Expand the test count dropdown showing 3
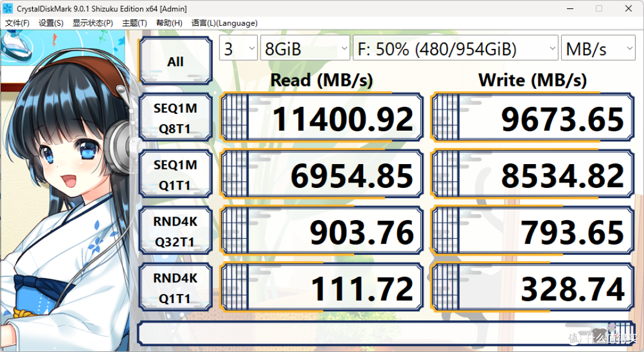This screenshot has width=644, height=352. [238, 48]
